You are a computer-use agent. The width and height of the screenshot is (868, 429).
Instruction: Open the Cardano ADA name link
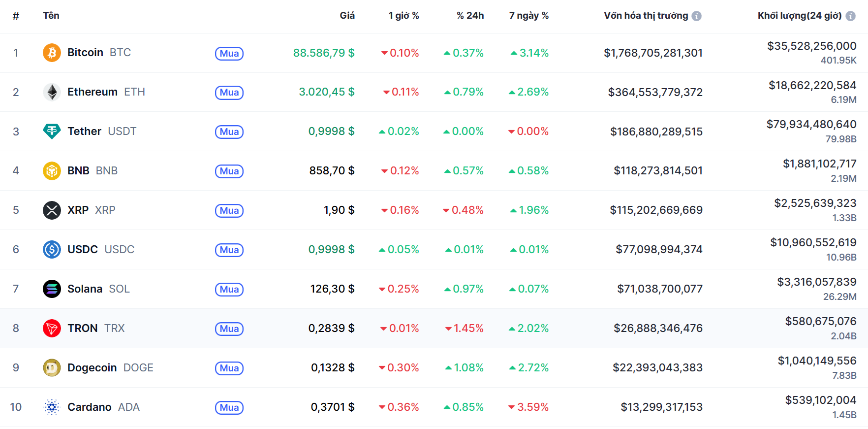pos(103,407)
